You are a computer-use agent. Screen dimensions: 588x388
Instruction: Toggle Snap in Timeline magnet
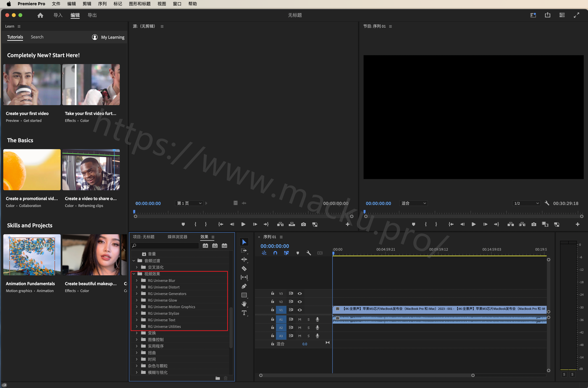tap(275, 253)
